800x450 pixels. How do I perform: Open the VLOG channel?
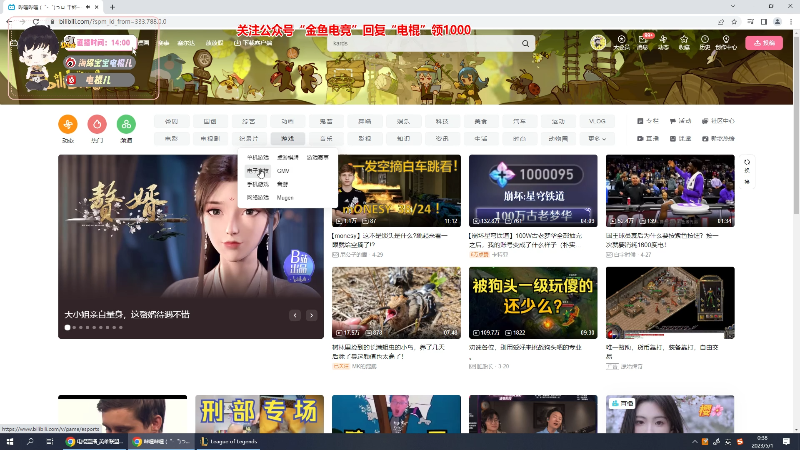(597, 121)
